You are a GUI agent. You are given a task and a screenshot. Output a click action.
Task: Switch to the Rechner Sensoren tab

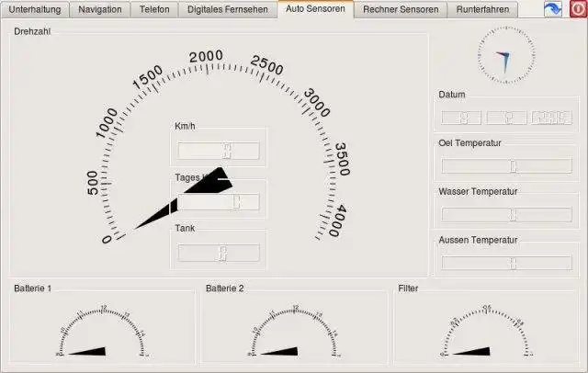pos(401,9)
